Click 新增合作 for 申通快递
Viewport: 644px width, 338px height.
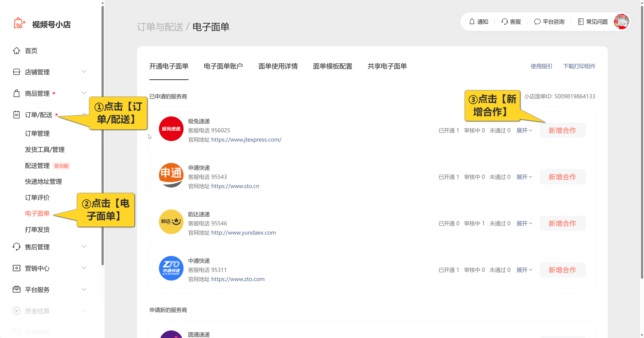coord(562,177)
